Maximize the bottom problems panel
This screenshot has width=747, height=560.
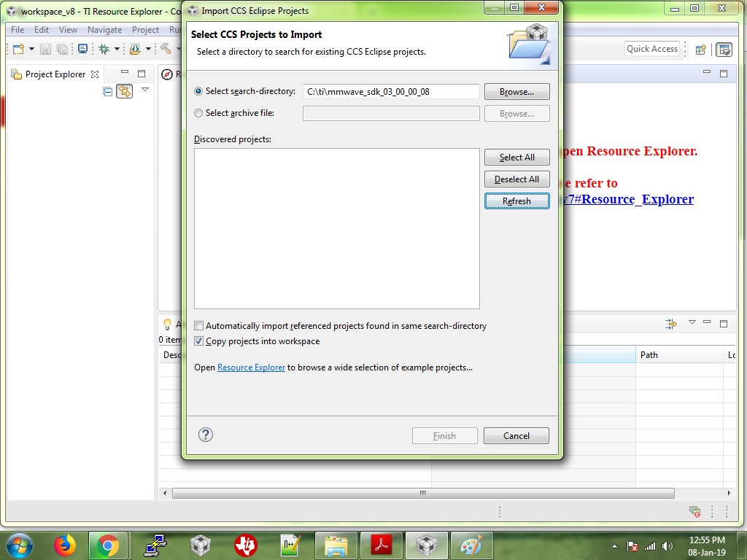(x=724, y=323)
